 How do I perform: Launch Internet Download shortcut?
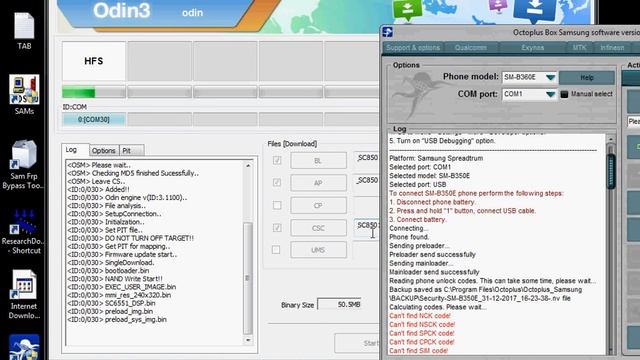pos(24,295)
